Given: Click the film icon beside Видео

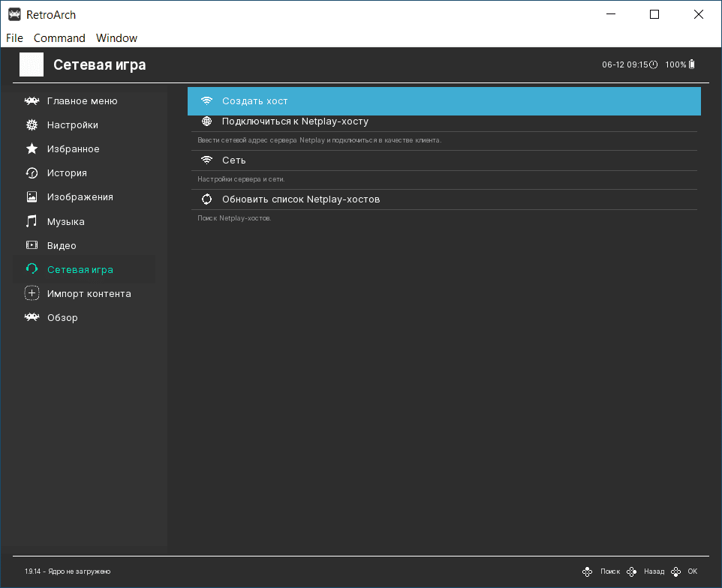Looking at the screenshot, I should pyautogui.click(x=32, y=245).
